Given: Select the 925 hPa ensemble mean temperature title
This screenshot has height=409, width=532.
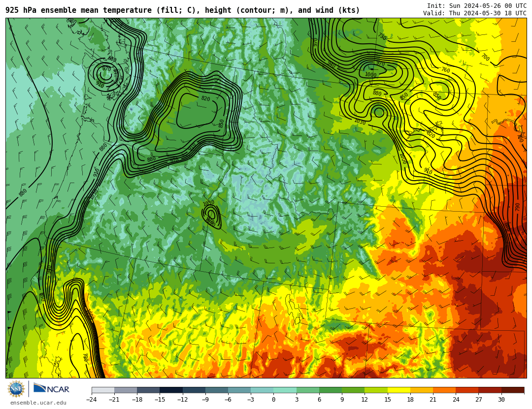Looking at the screenshot, I should (182, 10).
